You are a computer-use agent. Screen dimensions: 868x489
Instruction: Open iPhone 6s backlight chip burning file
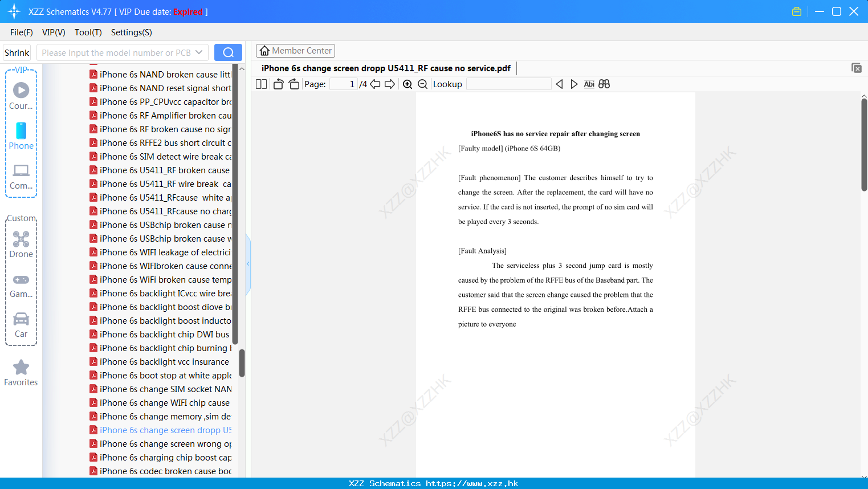click(x=161, y=348)
